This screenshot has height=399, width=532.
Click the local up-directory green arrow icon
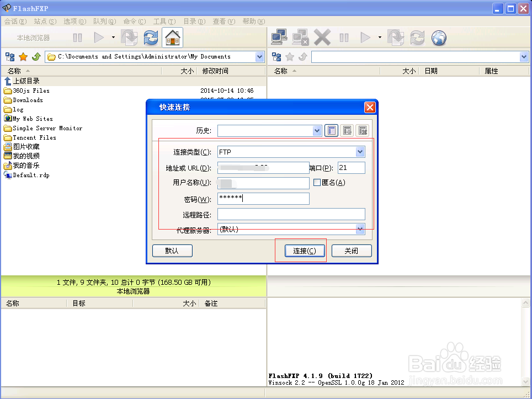click(36, 57)
